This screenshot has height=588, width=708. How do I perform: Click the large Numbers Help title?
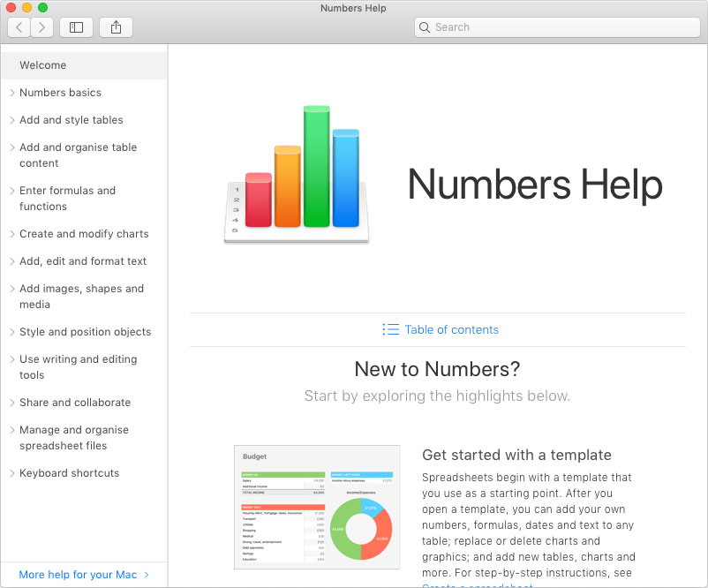coord(535,185)
